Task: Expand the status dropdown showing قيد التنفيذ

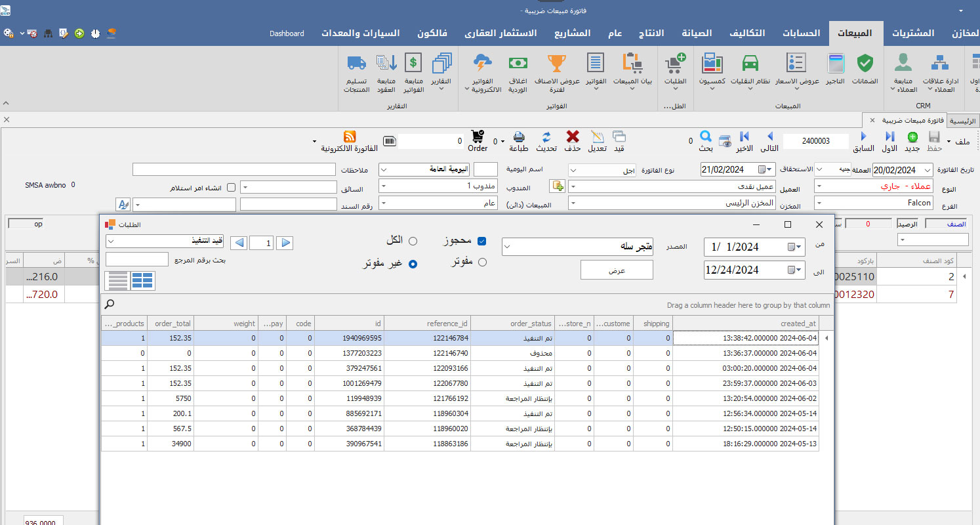Action: coord(110,241)
